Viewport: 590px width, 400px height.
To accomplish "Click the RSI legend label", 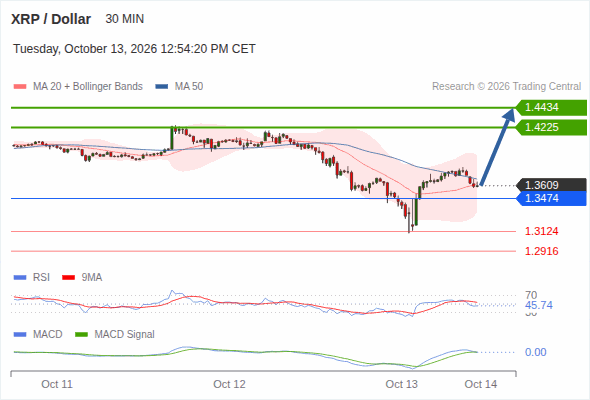I will pyautogui.click(x=41, y=277).
